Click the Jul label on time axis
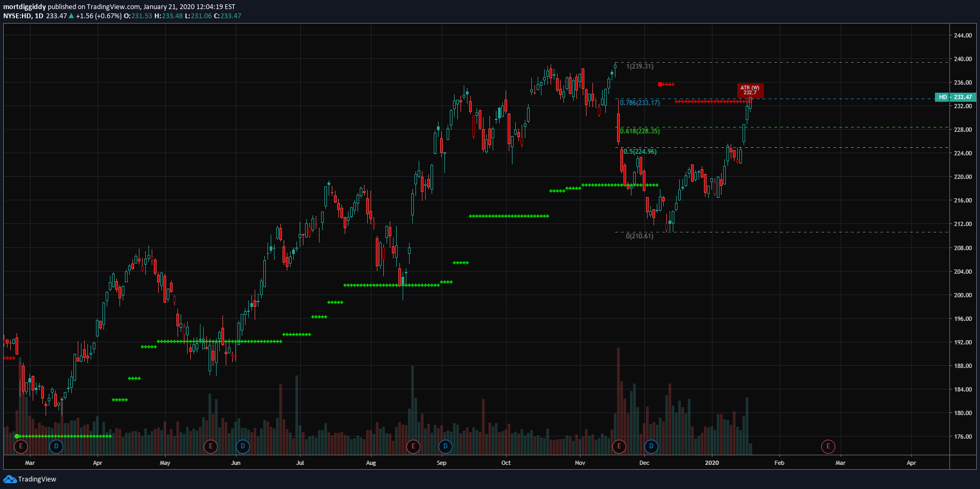This screenshot has height=489, width=980. 300,463
